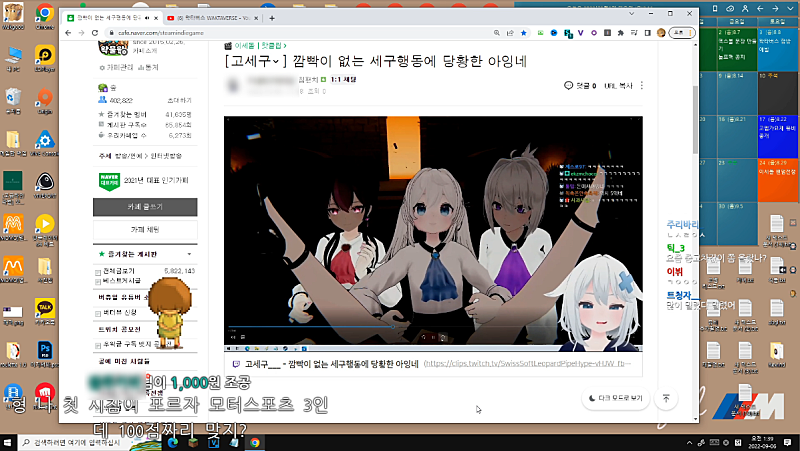
Task: Click the 카페 글쓰기 write button
Action: coord(145,207)
